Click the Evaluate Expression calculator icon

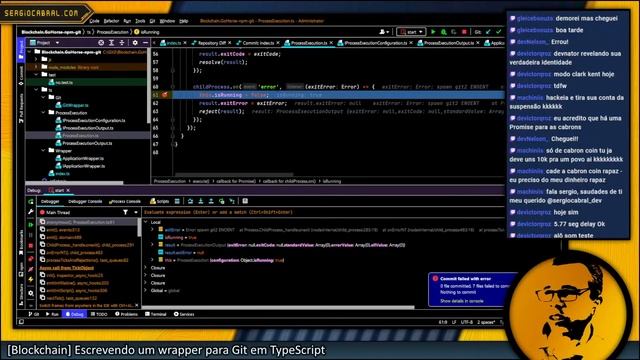(245, 201)
